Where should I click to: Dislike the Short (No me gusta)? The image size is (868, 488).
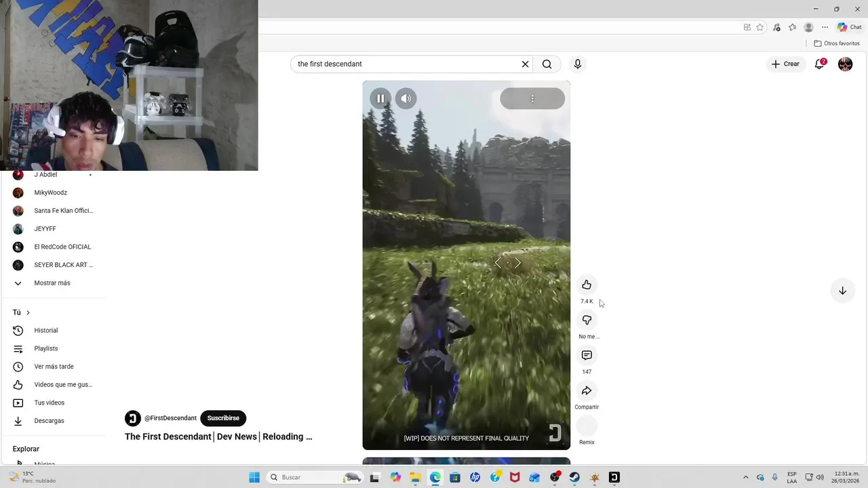point(587,320)
